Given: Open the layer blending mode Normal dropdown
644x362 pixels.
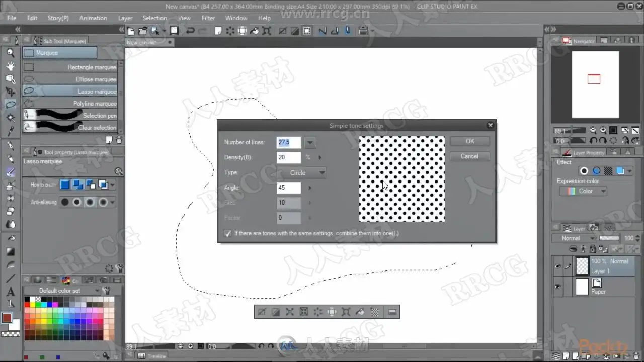Looking at the screenshot, I should click(x=574, y=238).
